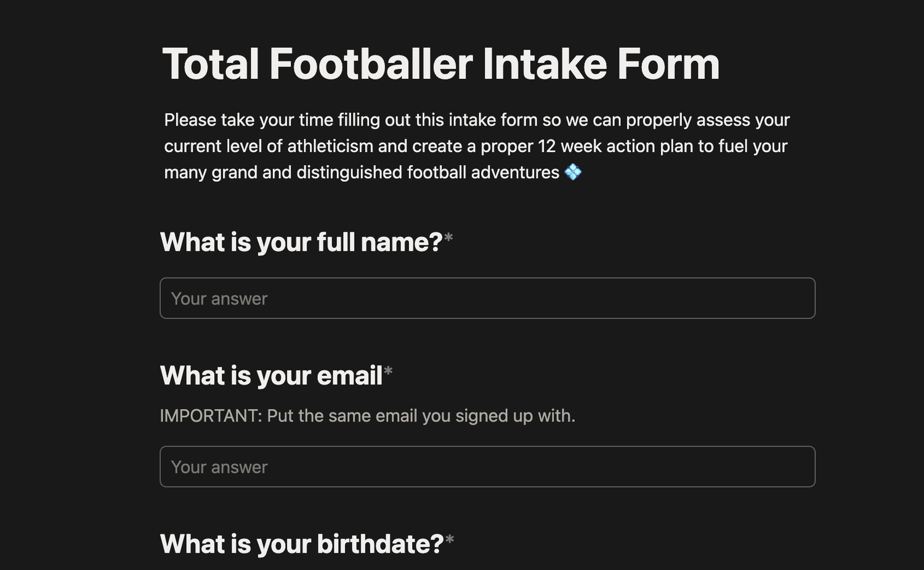Click the Total Footballer Intake Form title
924x570 pixels.
pyautogui.click(x=440, y=64)
